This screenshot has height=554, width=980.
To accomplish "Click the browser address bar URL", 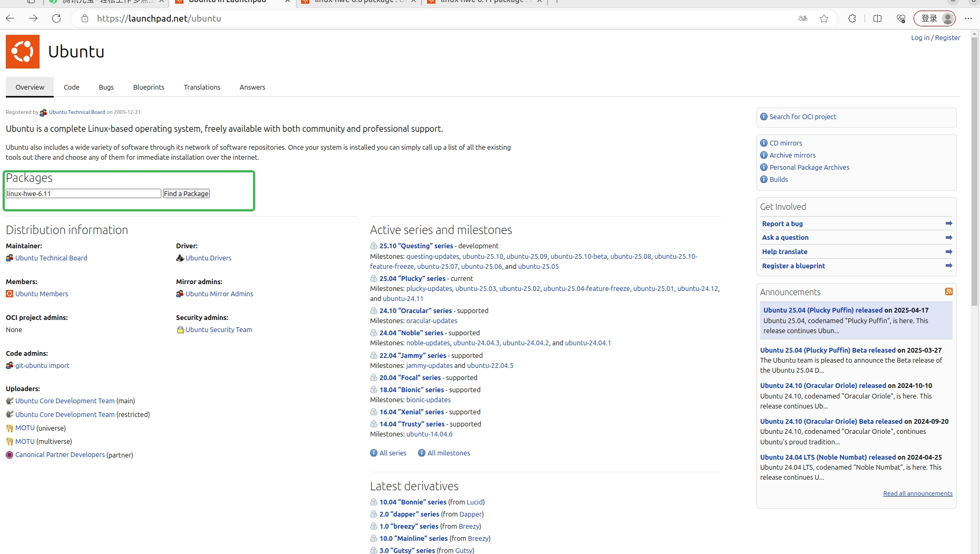I will (x=159, y=18).
